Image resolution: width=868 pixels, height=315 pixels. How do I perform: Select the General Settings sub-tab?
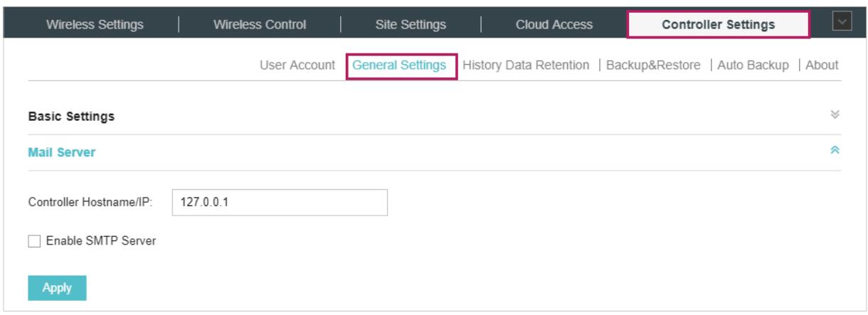pos(399,65)
